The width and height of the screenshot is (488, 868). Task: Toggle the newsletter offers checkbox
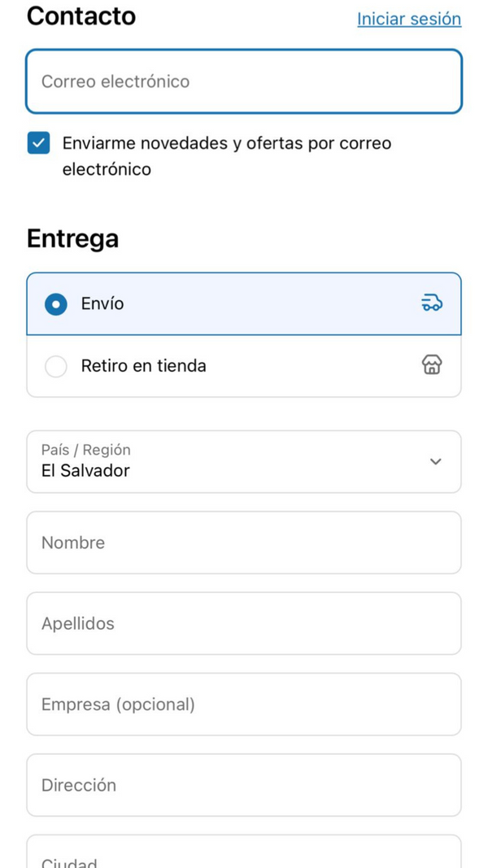(38, 143)
